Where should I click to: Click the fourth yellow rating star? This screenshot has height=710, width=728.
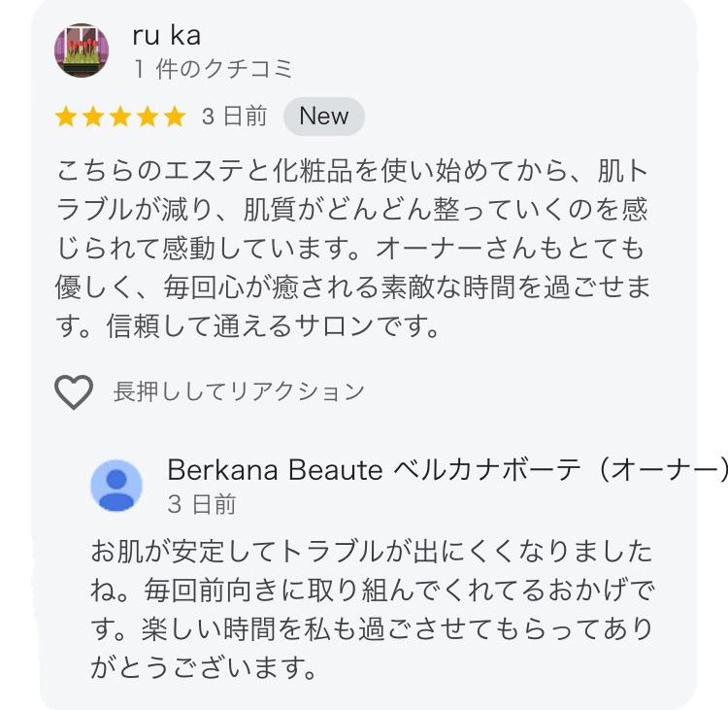click(148, 118)
